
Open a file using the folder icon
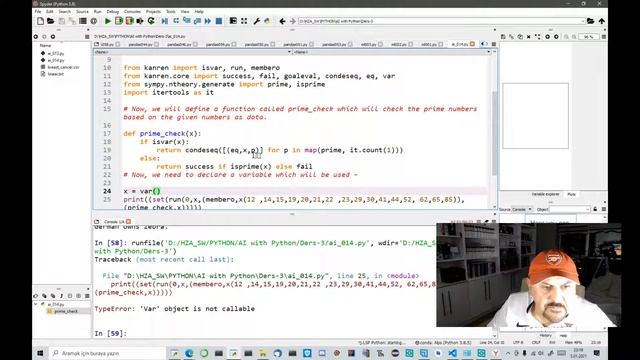(x=51, y=21)
